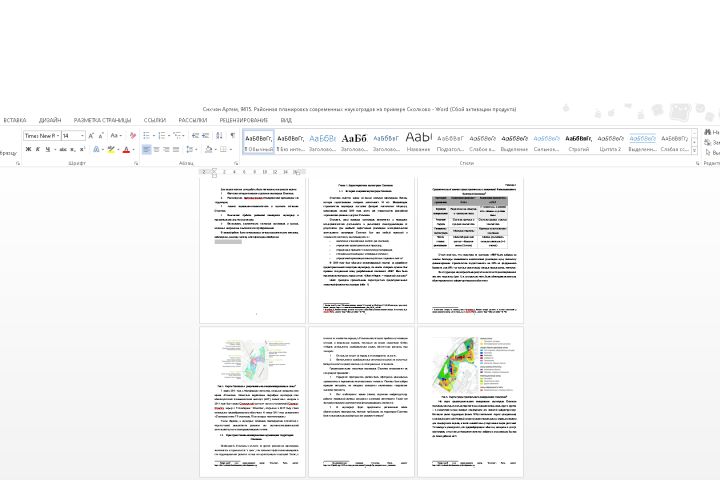Image resolution: width=720 pixels, height=480 pixels.
Task: Open the font size dropdown
Action: point(82,136)
